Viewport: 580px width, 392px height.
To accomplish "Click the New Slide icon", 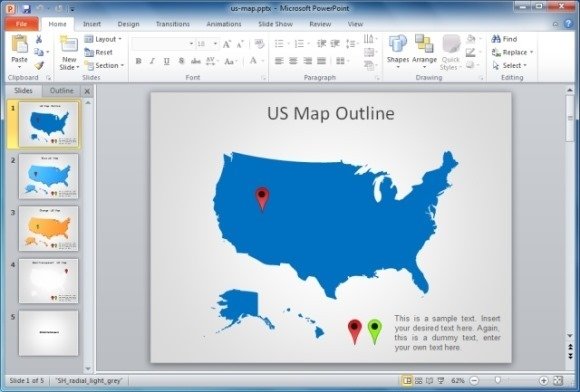I will (x=69, y=44).
